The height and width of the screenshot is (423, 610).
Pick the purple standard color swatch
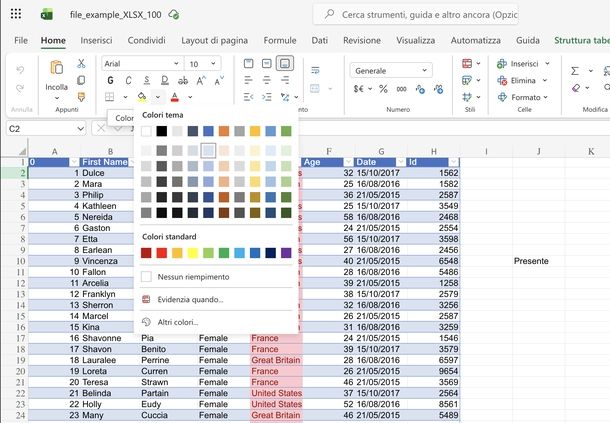click(x=286, y=253)
